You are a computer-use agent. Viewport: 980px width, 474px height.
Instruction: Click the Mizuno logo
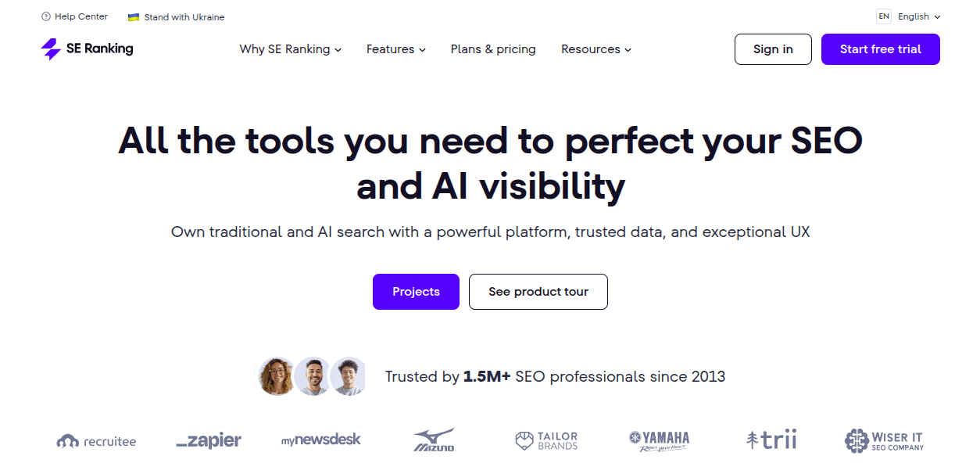point(434,440)
